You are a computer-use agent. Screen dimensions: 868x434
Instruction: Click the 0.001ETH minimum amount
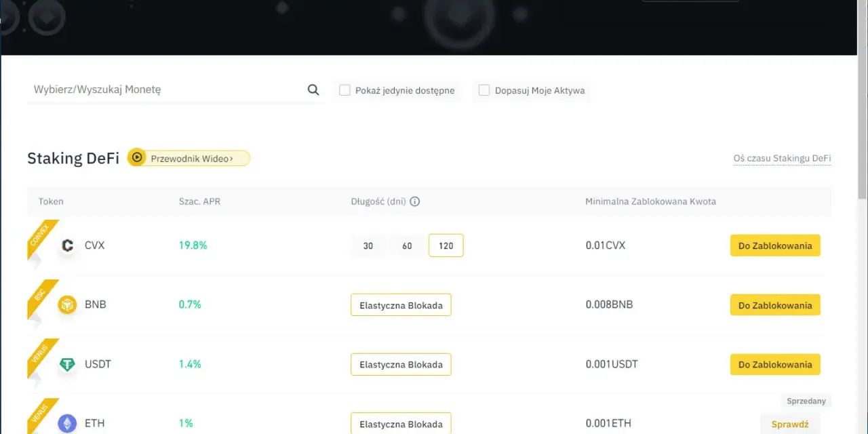(x=608, y=423)
